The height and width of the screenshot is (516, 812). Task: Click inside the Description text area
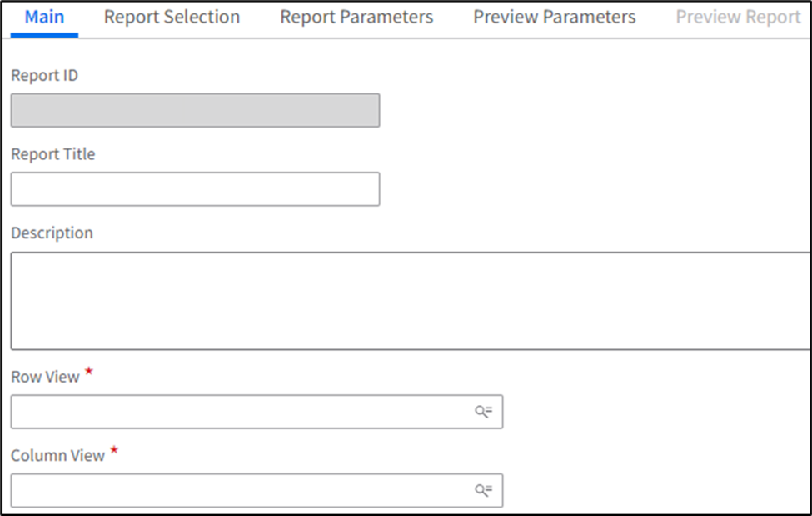pos(408,300)
